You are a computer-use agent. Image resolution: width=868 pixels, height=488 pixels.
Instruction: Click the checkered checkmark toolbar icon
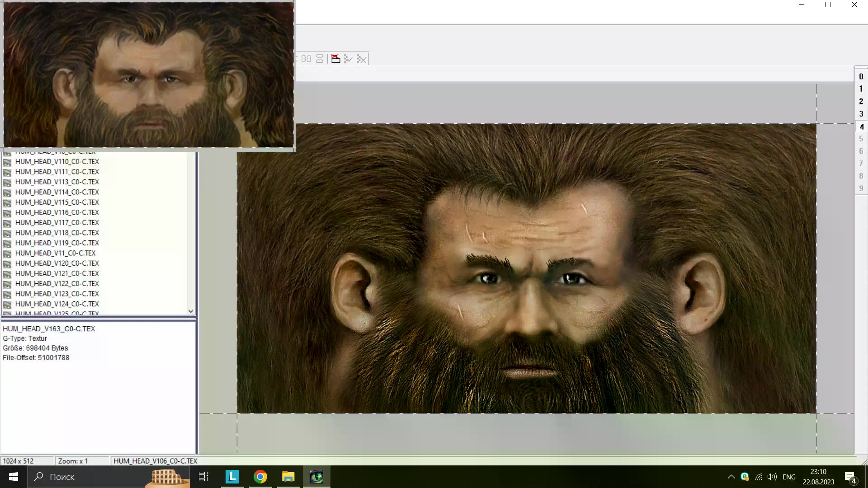[x=348, y=59]
